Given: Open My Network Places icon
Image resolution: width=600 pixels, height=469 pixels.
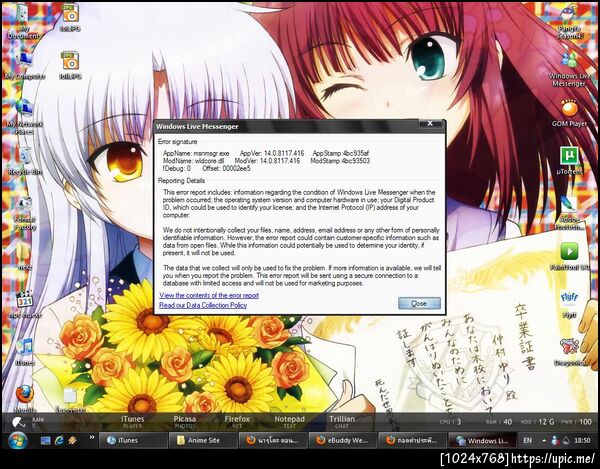Looking at the screenshot, I should (24, 117).
